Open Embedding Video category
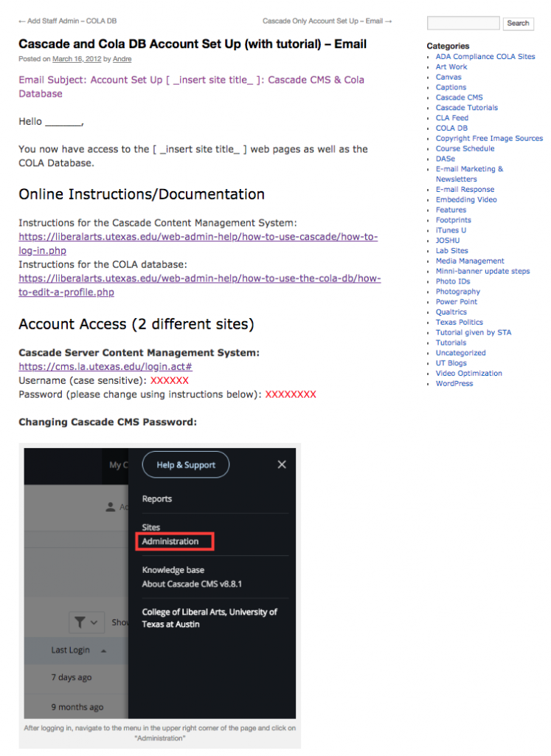Screen dimensions: 551x756 pyautogui.click(x=466, y=199)
